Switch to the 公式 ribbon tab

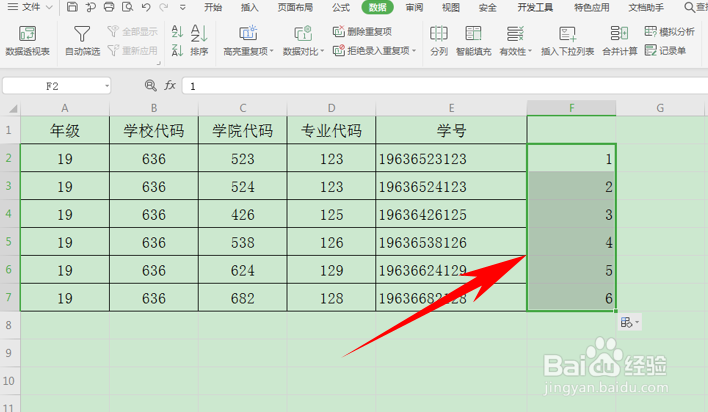tap(340, 7)
